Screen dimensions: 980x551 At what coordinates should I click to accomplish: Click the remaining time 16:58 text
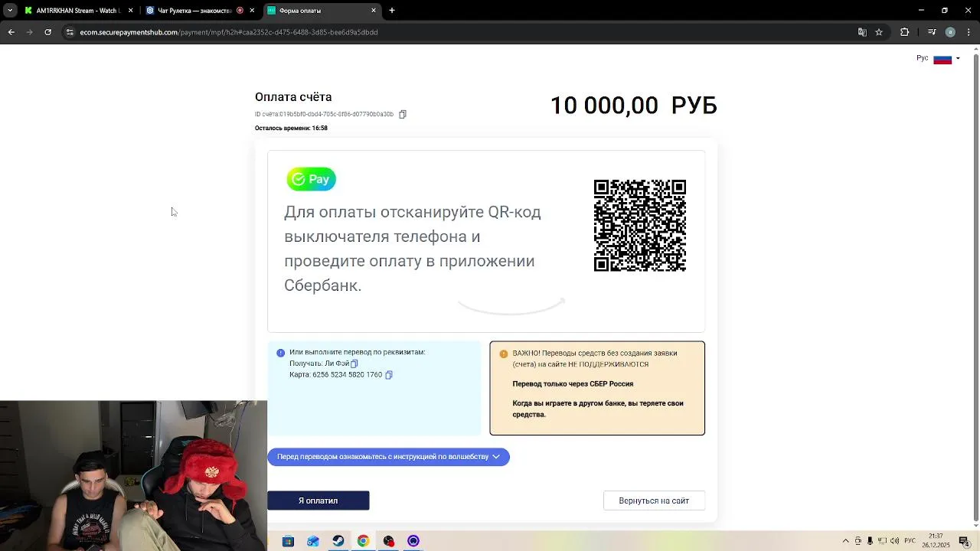291,128
